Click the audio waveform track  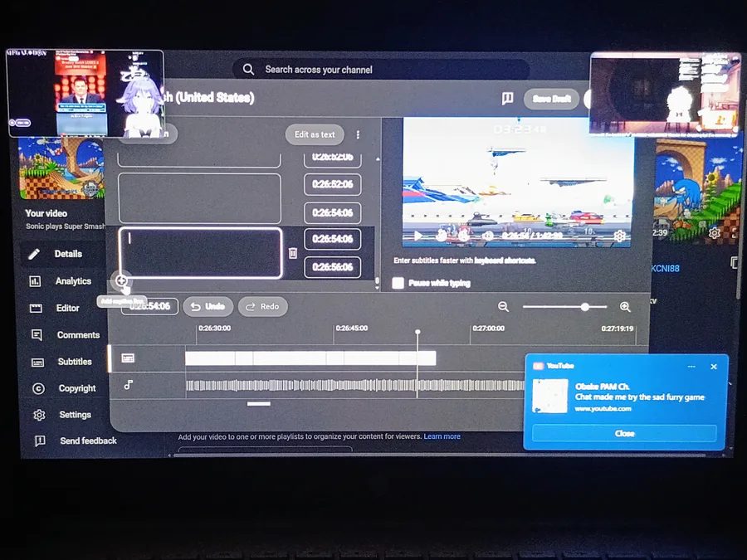coord(355,385)
